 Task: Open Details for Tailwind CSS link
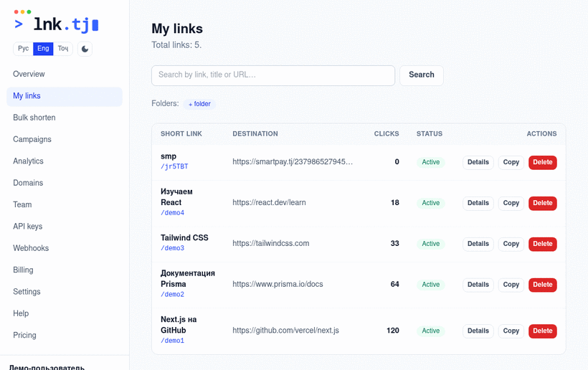click(478, 244)
